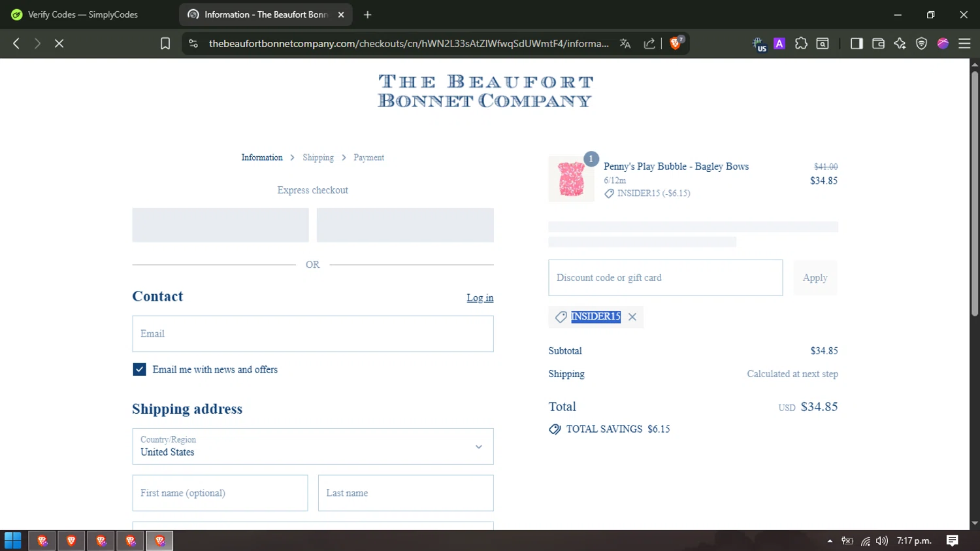980x551 pixels.
Task: Open the translate page icon
Action: 625,43
